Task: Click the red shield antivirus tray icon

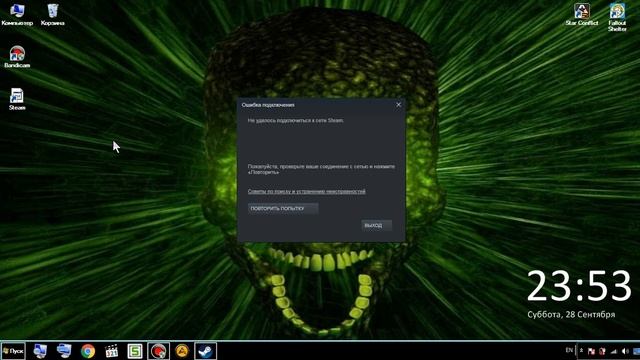Action: [602, 351]
